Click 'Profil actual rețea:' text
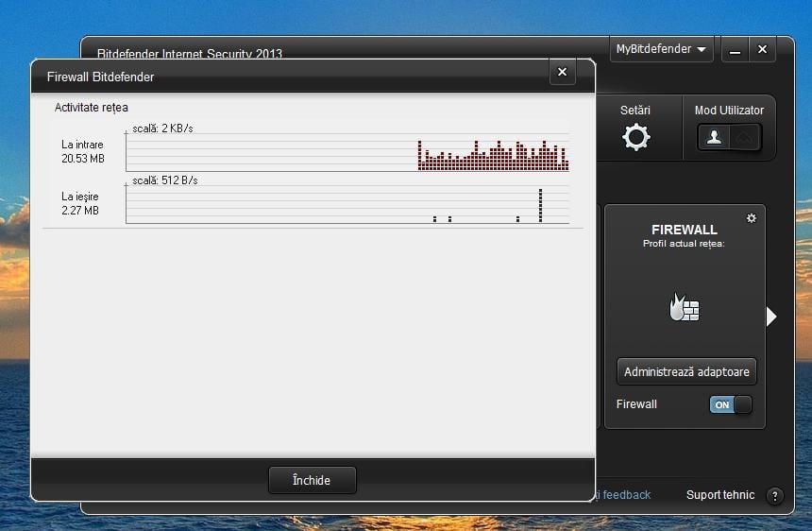Screen dimensions: 812x531 (x=684, y=244)
